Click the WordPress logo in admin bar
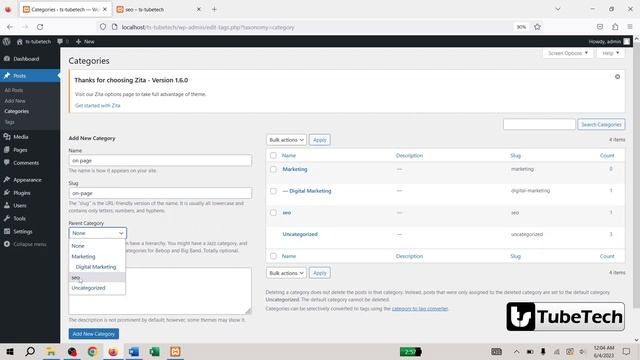 point(7,41)
